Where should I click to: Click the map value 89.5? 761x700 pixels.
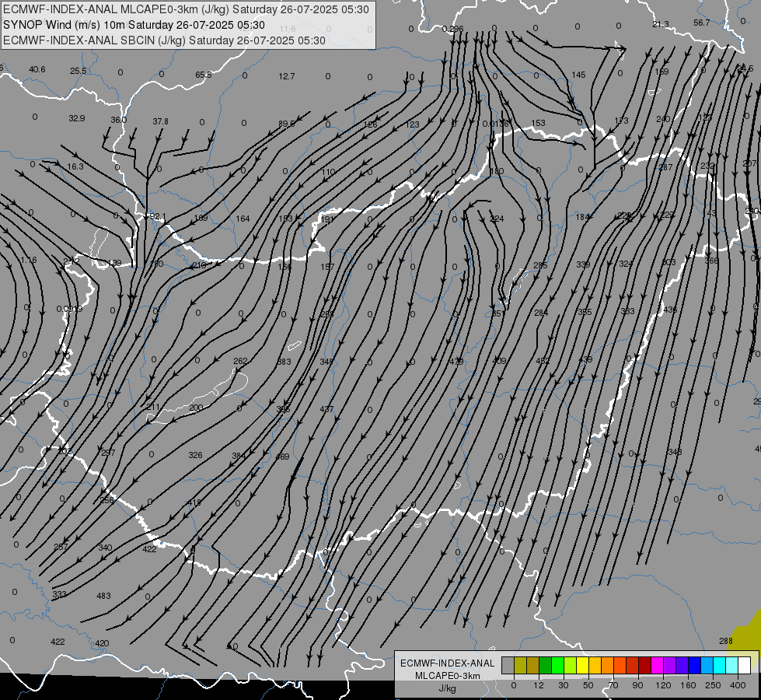(x=286, y=124)
